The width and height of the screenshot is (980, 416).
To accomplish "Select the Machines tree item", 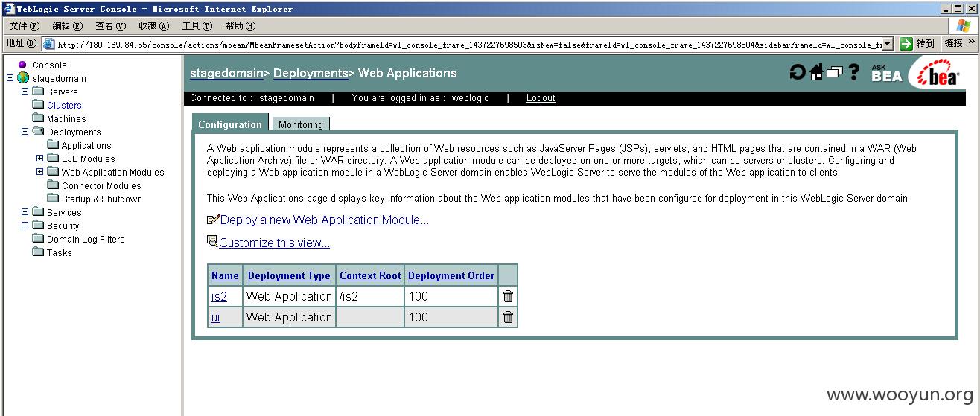I will [66, 118].
